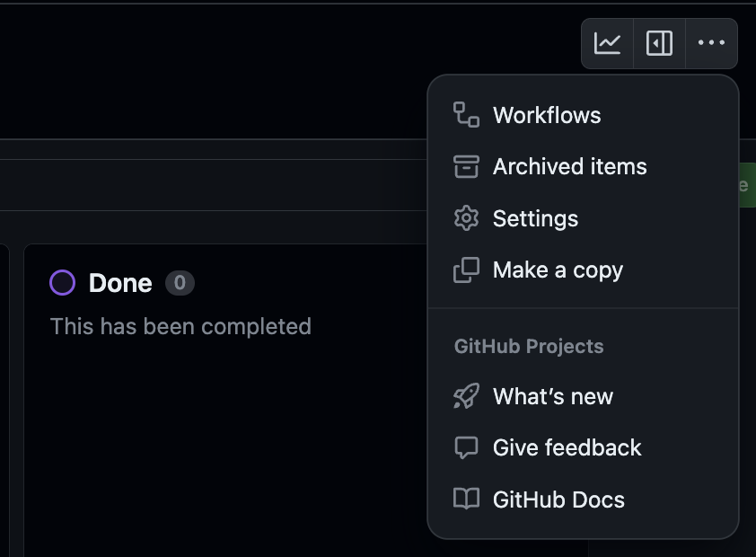
Task: Choose Settings from the options menu
Action: (x=535, y=218)
